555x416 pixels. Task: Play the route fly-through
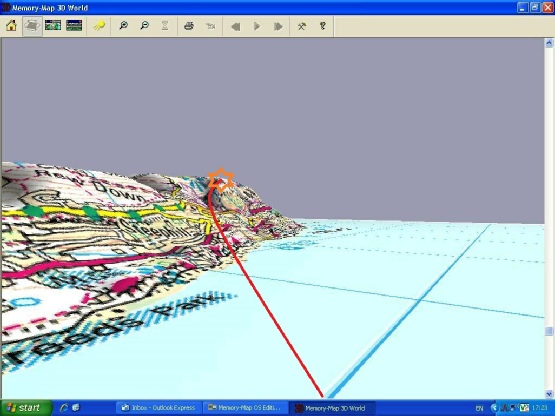click(257, 26)
